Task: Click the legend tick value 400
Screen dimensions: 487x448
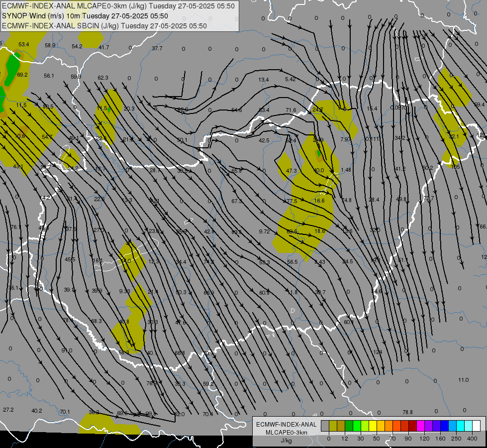Action: 472,439
